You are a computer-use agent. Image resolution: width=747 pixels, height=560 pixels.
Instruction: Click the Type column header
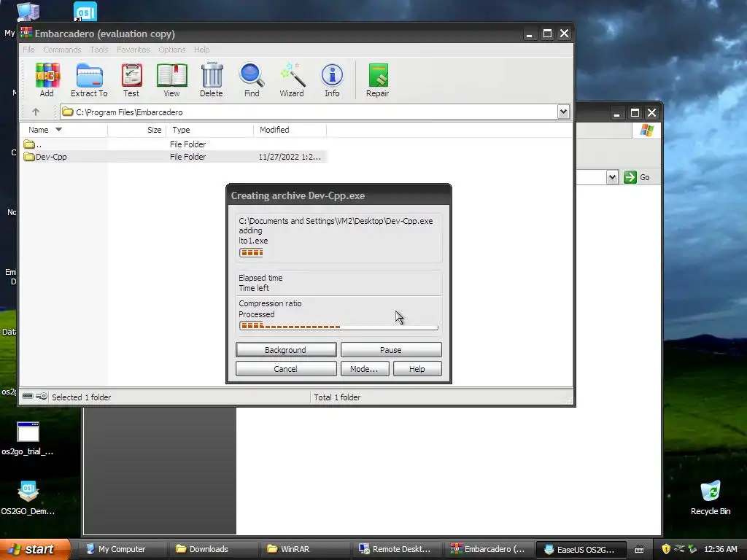tap(209, 130)
